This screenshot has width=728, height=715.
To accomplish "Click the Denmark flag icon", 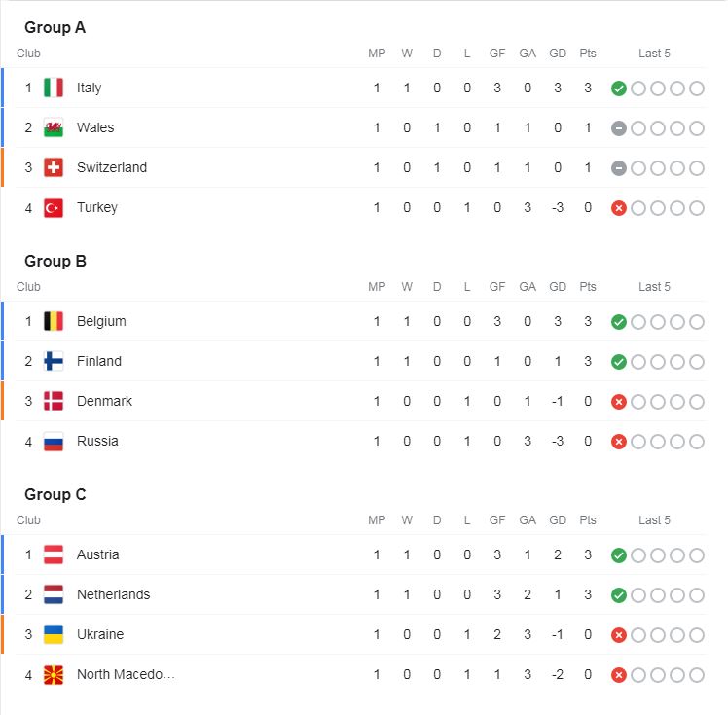I will (53, 401).
